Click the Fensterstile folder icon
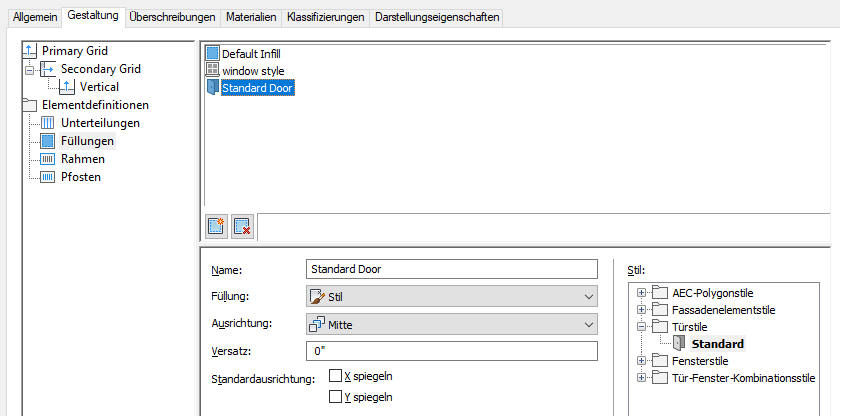Screen dimensions: 841x416 coord(660,361)
